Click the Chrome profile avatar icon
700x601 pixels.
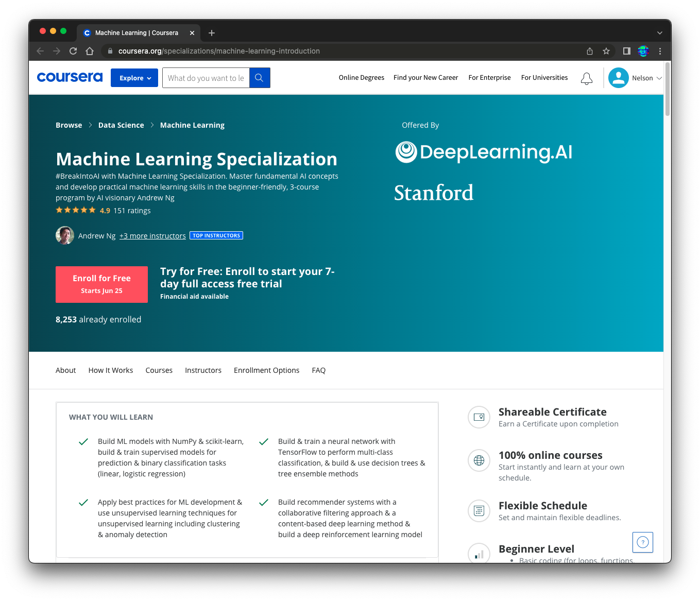[x=643, y=51]
